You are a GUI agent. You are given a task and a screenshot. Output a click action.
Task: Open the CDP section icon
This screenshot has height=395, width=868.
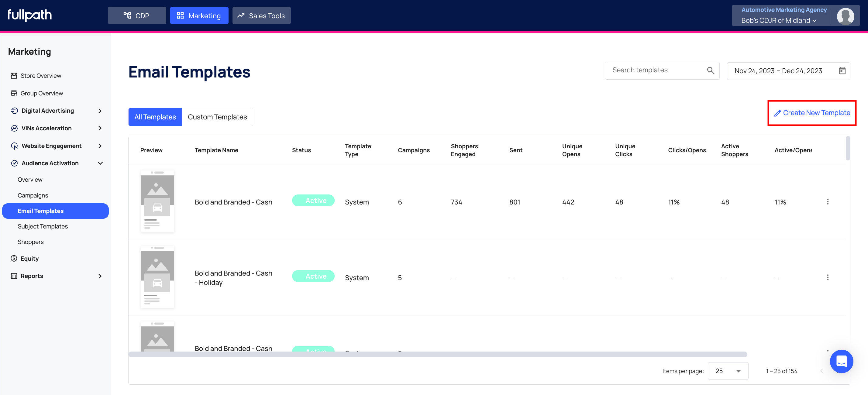point(127,15)
